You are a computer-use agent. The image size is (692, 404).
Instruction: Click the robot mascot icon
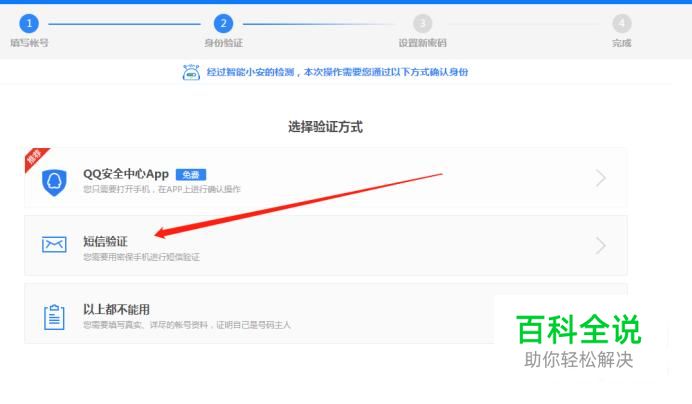coord(191,72)
